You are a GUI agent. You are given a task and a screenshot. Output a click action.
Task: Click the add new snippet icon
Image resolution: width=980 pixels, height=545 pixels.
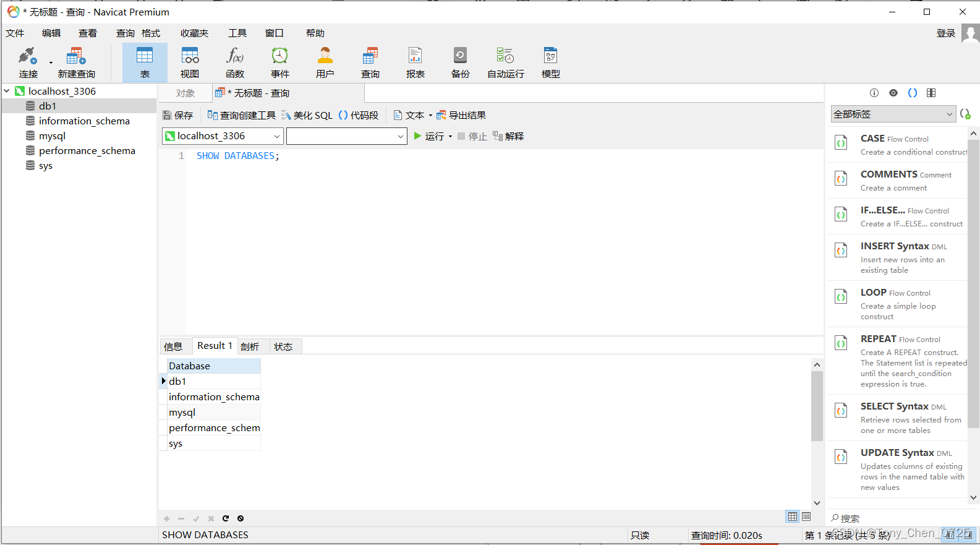[966, 114]
